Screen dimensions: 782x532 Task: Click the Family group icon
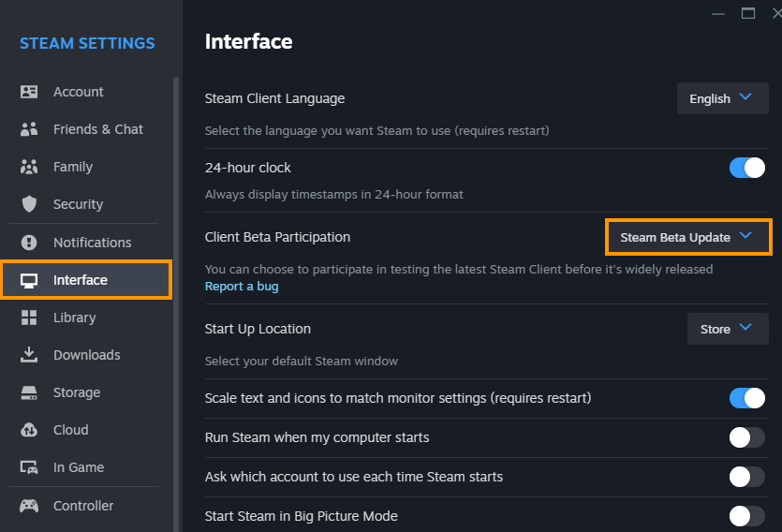point(29,167)
